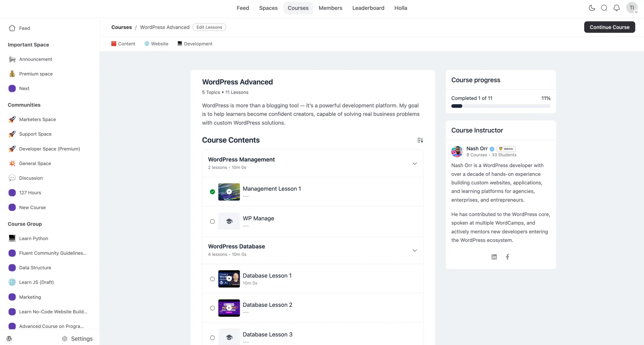Open General Space burst icon
Viewport: 644px width, 345px height.
12,163
